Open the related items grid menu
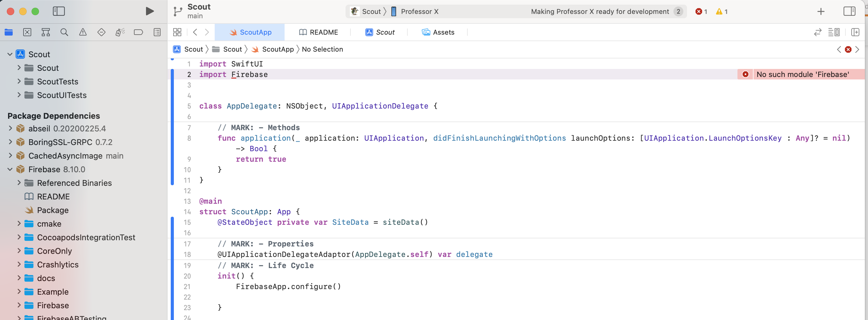Image resolution: width=868 pixels, height=320 pixels. (177, 32)
